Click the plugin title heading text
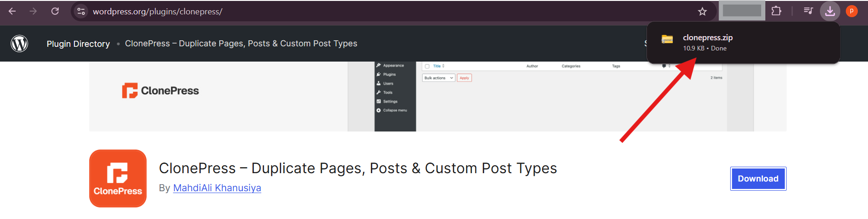 coord(358,168)
